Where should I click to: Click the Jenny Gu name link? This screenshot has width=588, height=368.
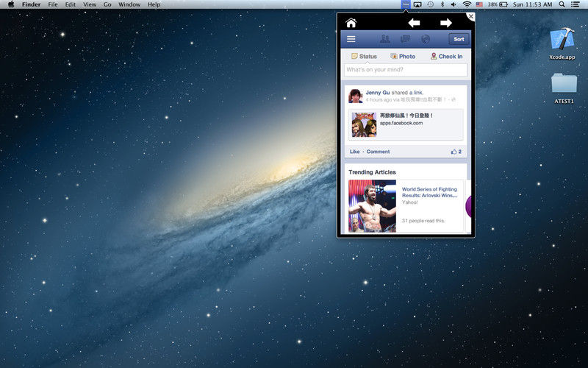click(x=378, y=93)
